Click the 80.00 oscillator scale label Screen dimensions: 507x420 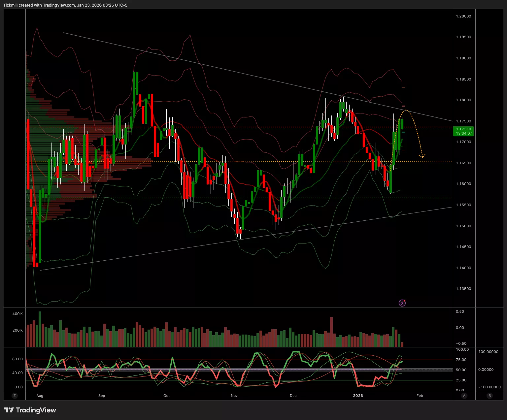pos(17,359)
